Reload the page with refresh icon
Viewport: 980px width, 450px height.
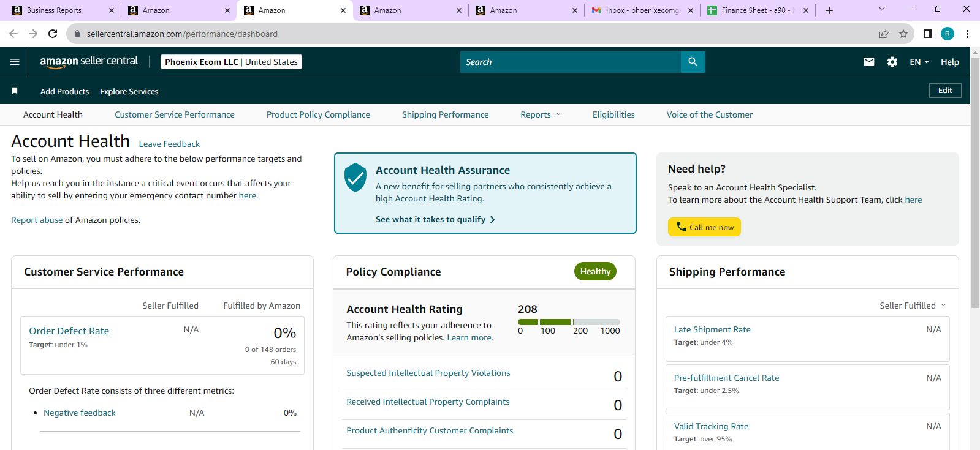(x=53, y=34)
